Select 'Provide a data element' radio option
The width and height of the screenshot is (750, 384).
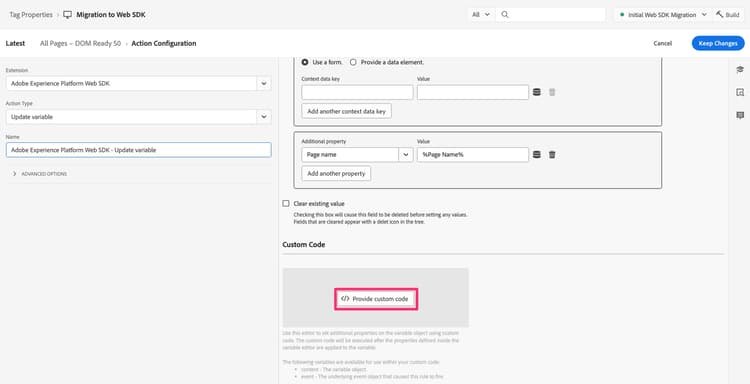click(353, 62)
